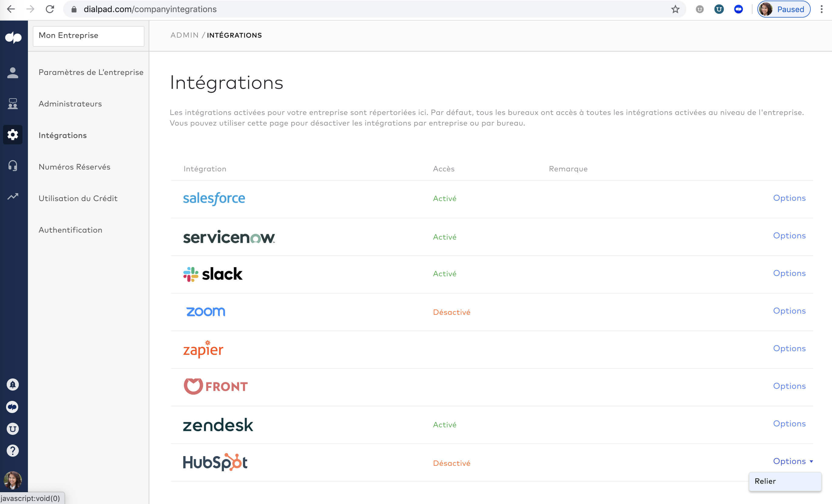Go back with the browser back arrow
Screen dimensions: 832x504
(x=11, y=9)
